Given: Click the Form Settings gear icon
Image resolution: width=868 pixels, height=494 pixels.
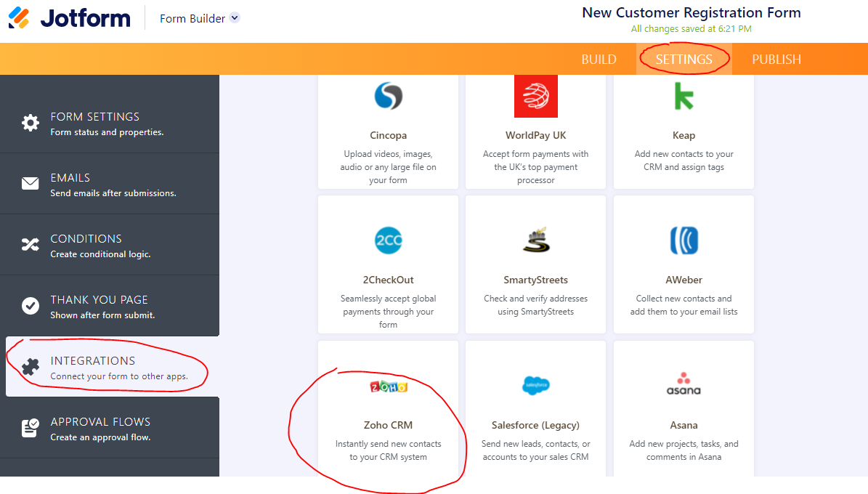Looking at the screenshot, I should 31,123.
